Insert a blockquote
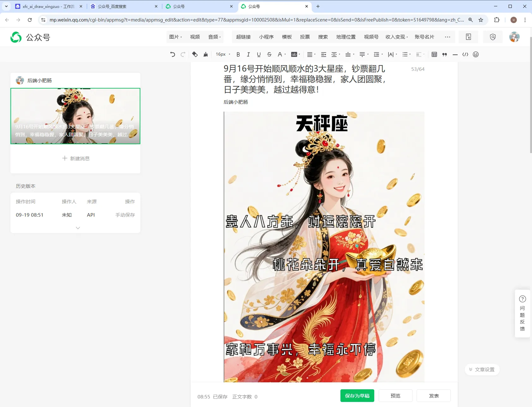 click(445, 54)
